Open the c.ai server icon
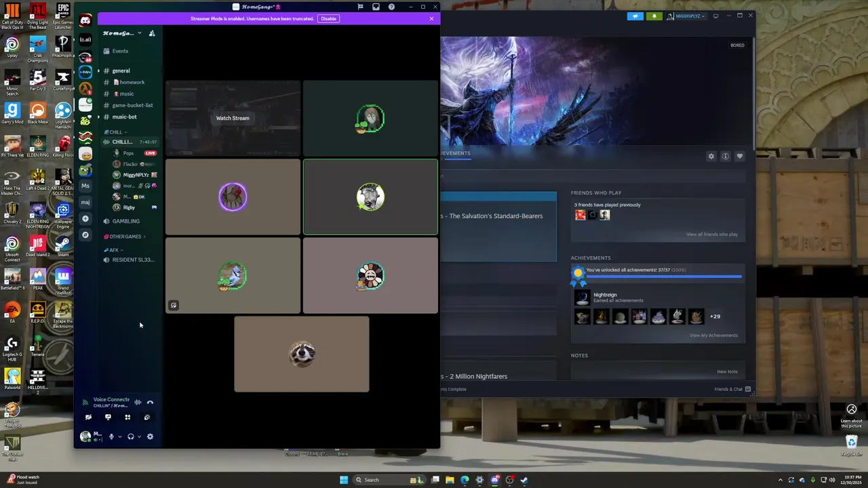Image resolution: width=868 pixels, height=488 pixels. click(x=85, y=39)
